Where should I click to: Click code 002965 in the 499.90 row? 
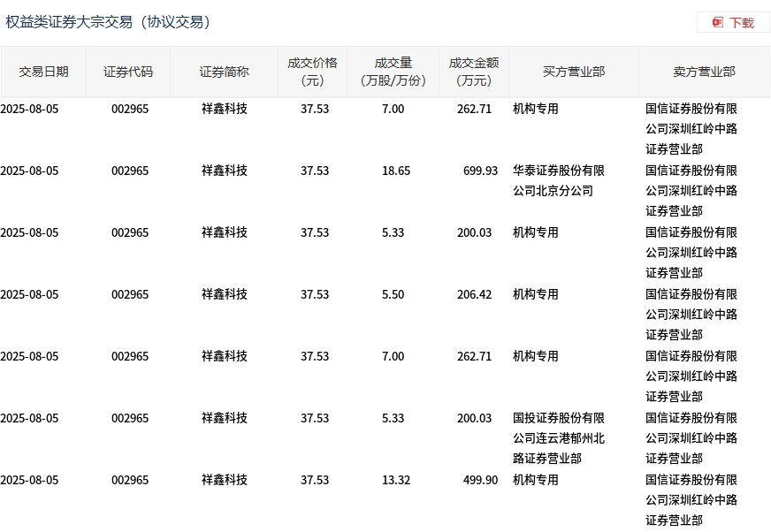pos(130,480)
